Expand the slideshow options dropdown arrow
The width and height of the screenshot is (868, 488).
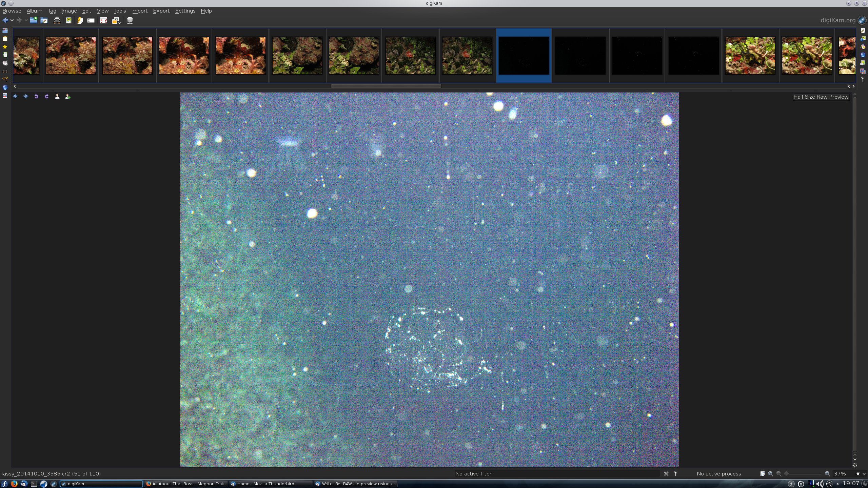point(120,22)
